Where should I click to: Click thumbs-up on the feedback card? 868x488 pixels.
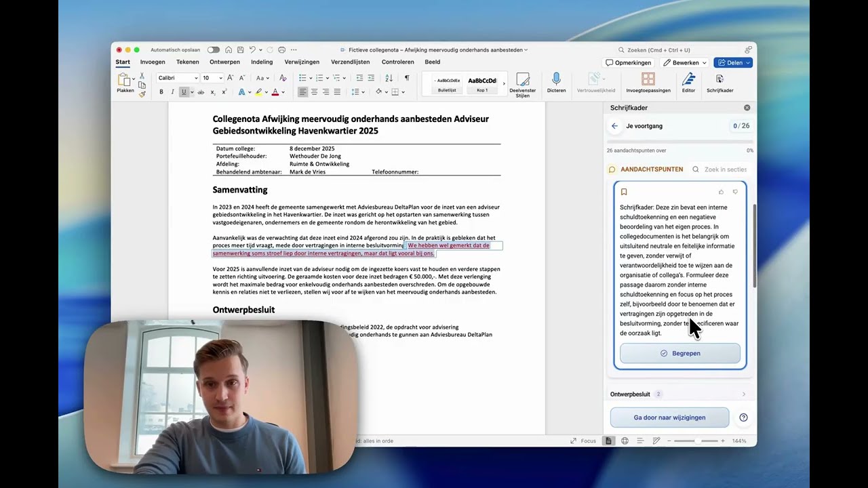721,192
